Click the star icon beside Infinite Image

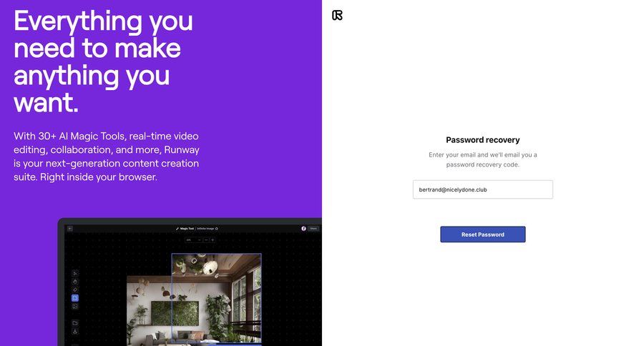click(216, 229)
